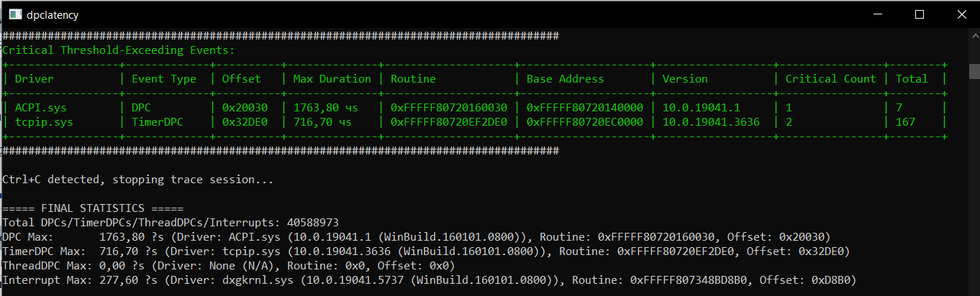980x296 pixels.
Task: Click the vertical scrollbar thumb
Action: (974, 71)
